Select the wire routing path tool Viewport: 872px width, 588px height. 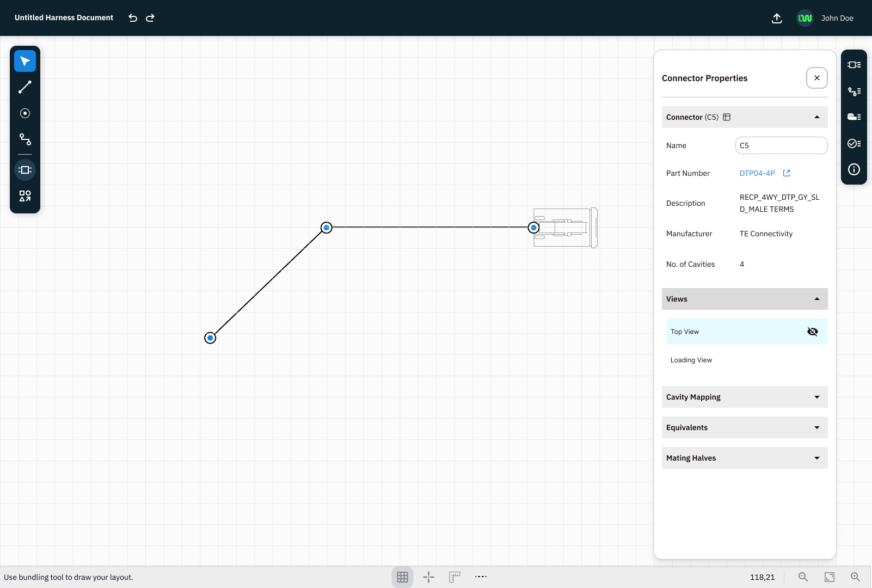click(25, 139)
